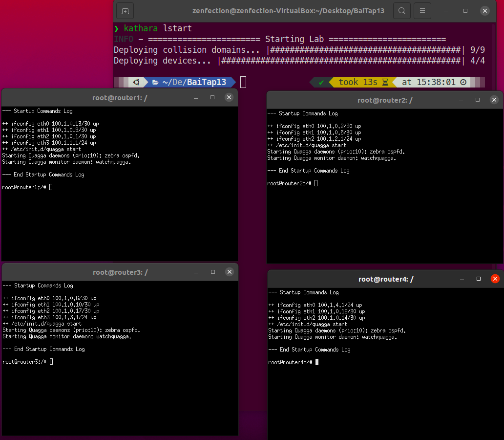504x440 pixels.
Task: Open search in main terminal header
Action: (402, 11)
